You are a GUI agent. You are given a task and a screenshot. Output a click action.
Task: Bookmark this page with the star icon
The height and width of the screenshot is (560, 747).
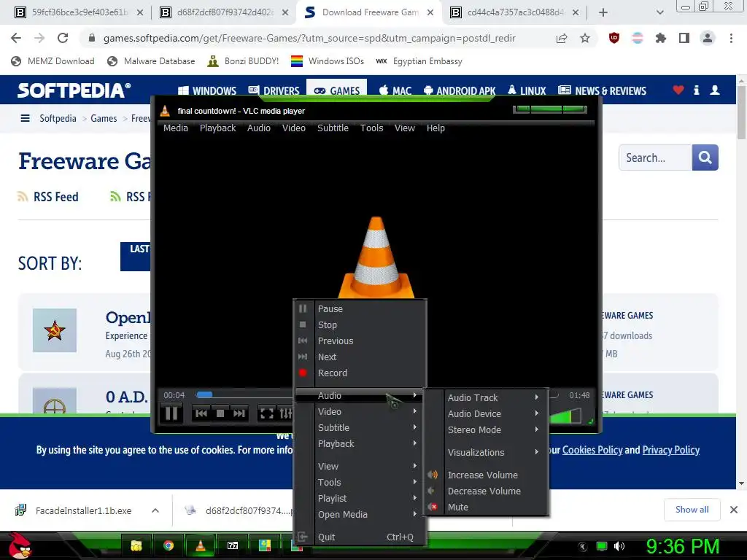(585, 38)
